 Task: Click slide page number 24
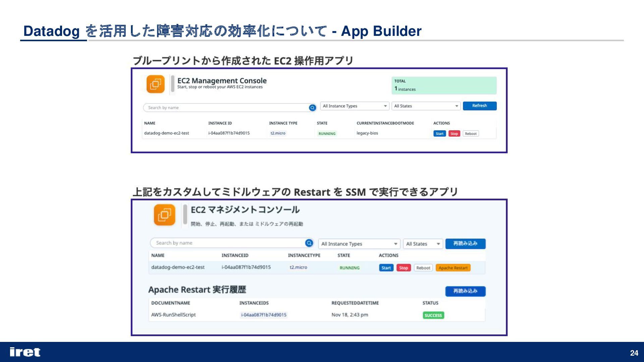(634, 353)
